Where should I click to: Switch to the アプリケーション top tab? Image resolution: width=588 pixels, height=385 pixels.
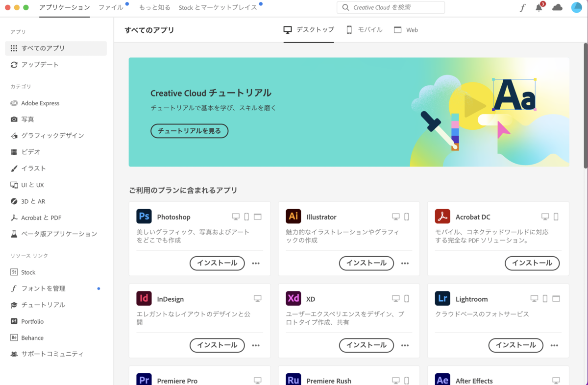(65, 7)
